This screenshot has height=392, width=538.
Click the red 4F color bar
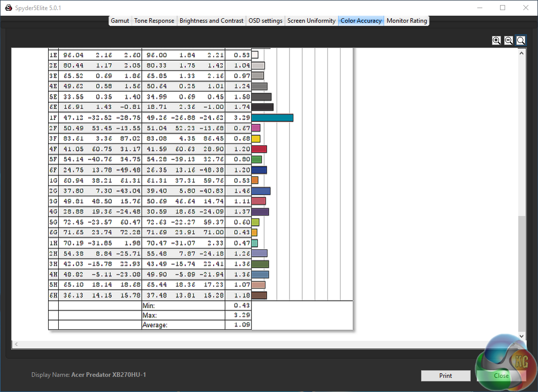coord(259,149)
